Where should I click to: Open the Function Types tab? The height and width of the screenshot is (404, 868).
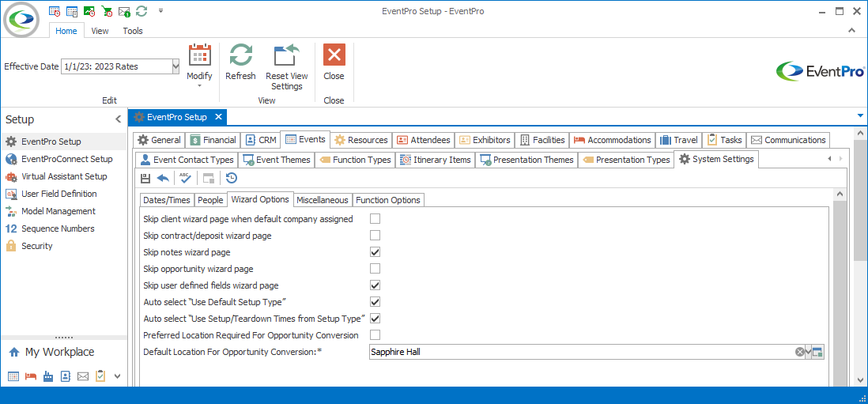coord(356,160)
